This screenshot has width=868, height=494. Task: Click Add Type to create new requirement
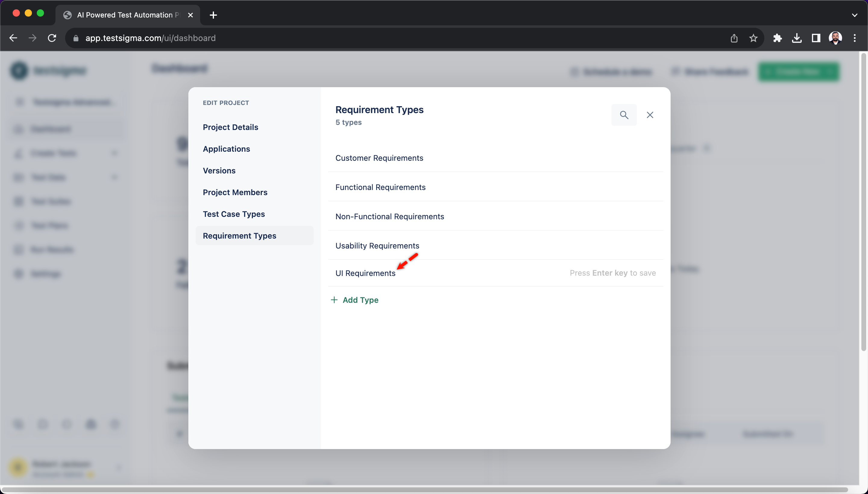[x=354, y=299]
